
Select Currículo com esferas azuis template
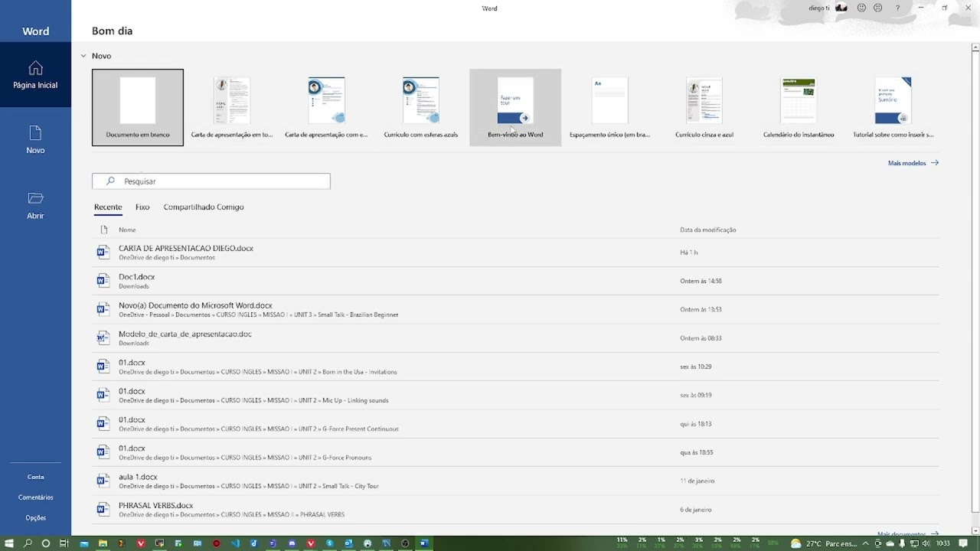tap(421, 107)
